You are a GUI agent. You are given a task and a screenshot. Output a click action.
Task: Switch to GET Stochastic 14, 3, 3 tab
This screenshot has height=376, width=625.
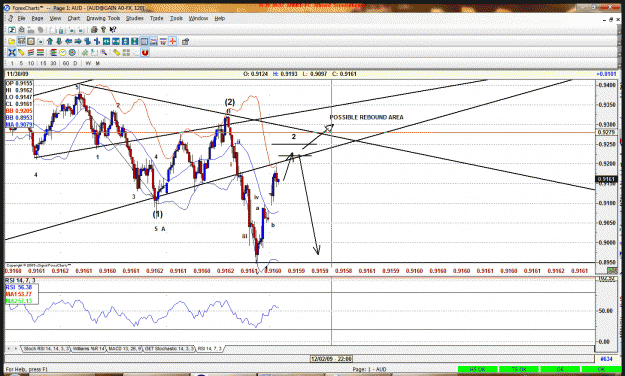coord(169,348)
